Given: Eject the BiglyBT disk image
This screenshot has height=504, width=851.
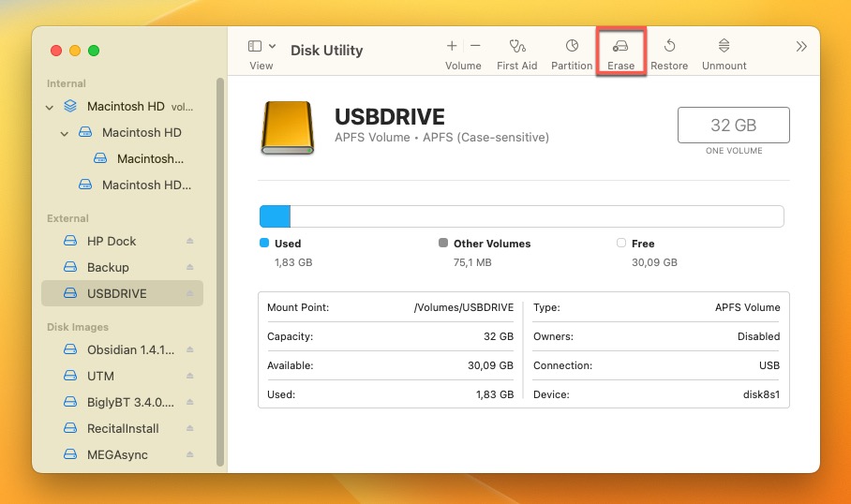Looking at the screenshot, I should (x=190, y=402).
